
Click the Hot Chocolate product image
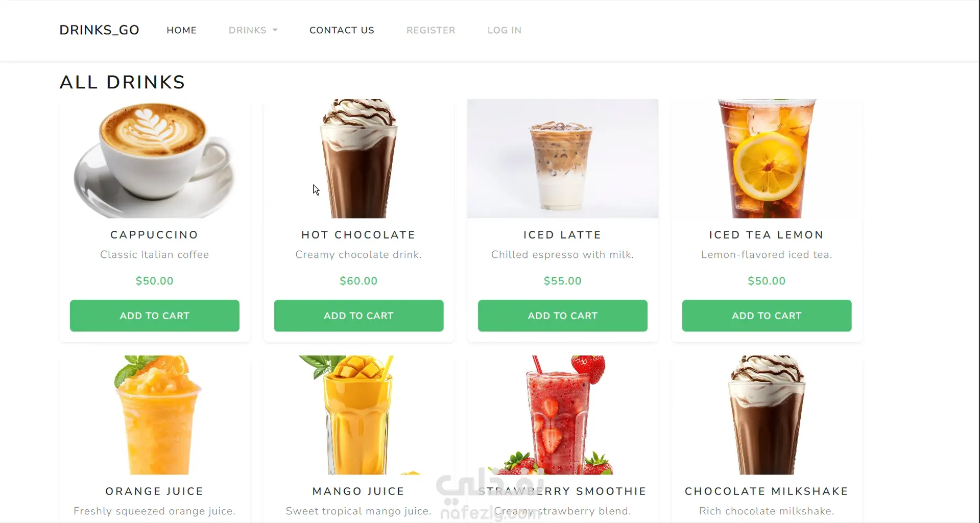tap(358, 159)
